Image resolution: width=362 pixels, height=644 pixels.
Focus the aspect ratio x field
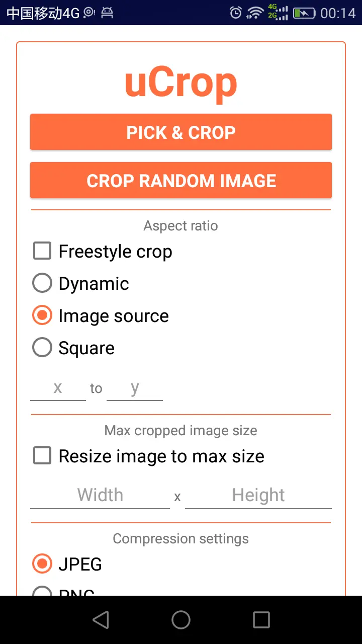pos(58,388)
